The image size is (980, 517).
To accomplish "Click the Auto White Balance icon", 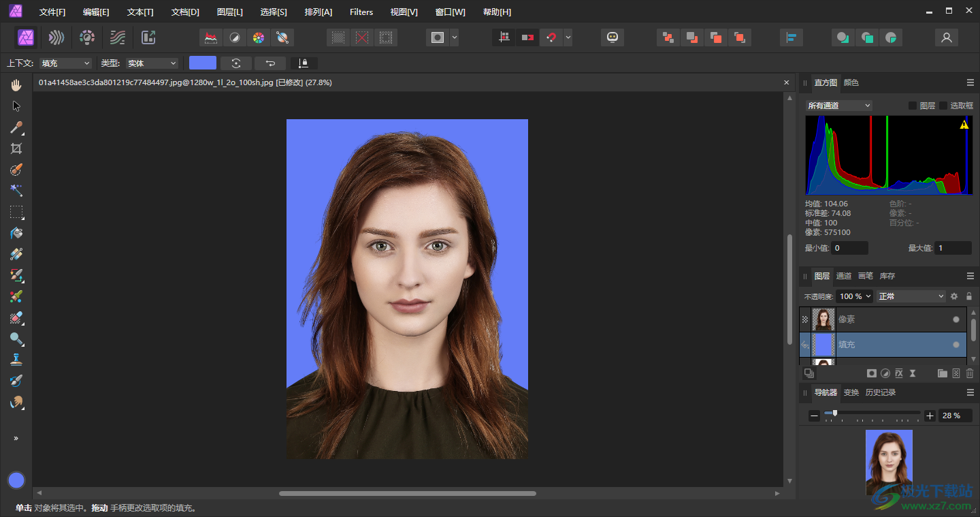I will (x=282, y=37).
